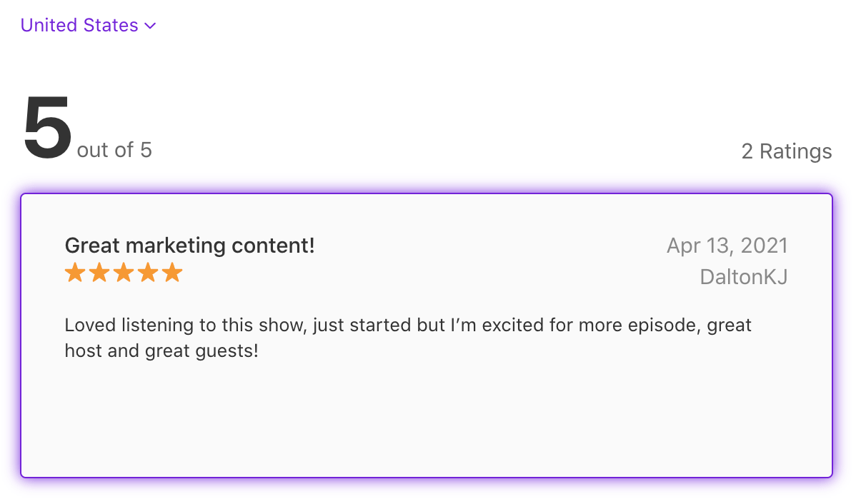856x504 pixels.
Task: Click the large 5 rating score
Action: [47, 128]
